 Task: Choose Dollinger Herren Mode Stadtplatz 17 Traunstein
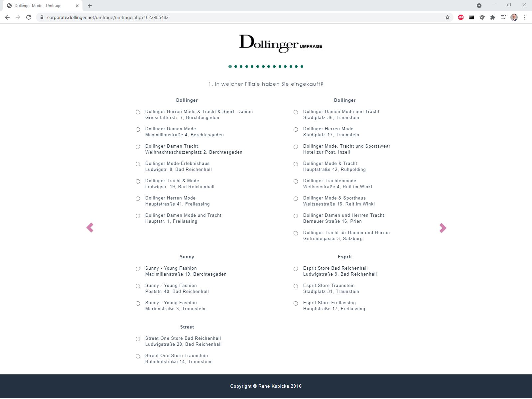click(x=296, y=130)
